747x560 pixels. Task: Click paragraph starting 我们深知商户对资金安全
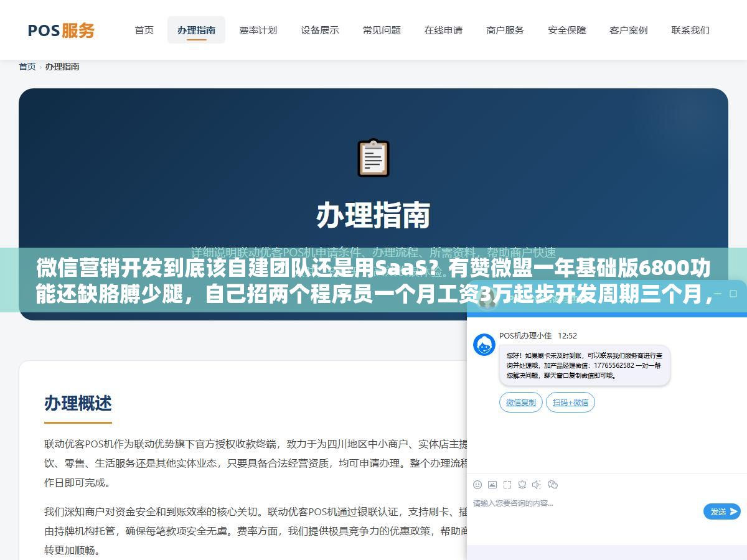[255, 531]
